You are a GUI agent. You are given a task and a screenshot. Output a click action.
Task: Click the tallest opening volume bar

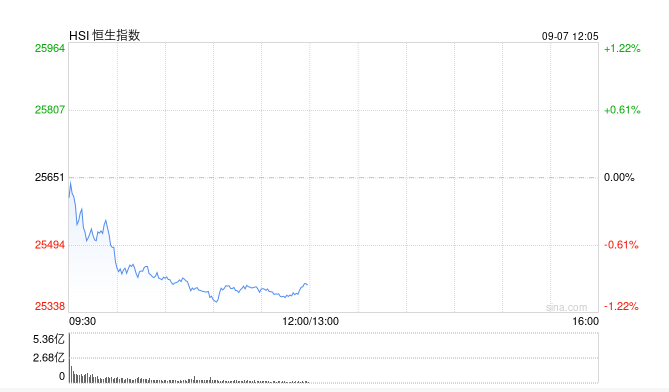point(70,358)
